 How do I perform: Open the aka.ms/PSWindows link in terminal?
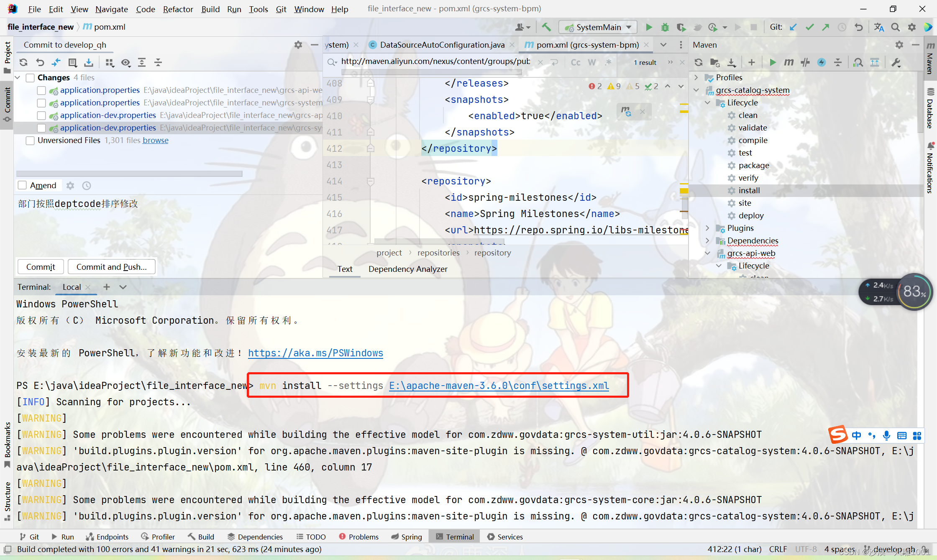[315, 353]
